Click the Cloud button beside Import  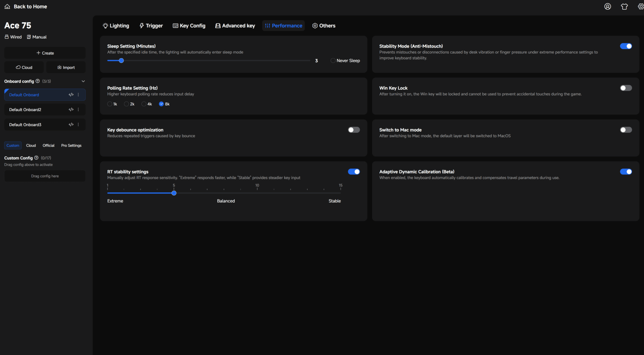[24, 67]
